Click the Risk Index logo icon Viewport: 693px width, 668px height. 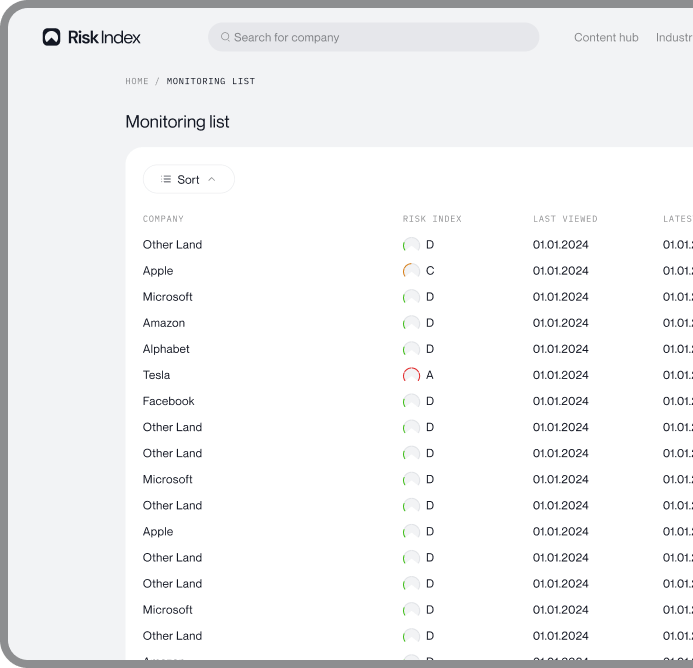click(x=51, y=37)
